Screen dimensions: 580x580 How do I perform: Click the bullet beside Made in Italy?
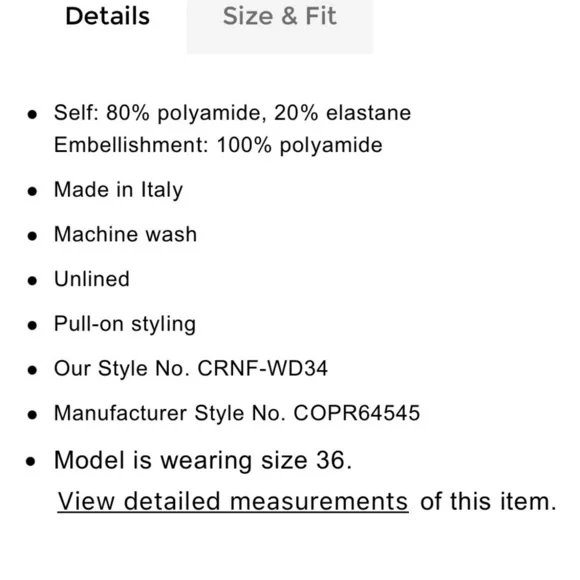(32, 191)
